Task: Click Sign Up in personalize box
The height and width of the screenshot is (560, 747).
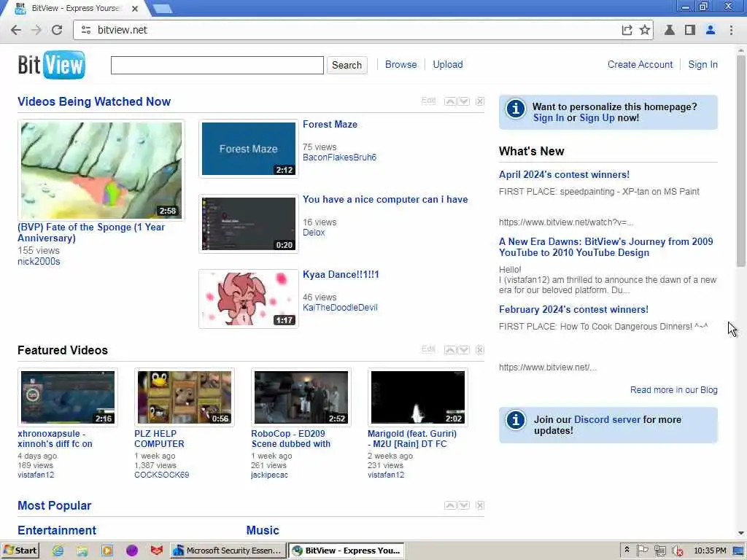Action: (597, 118)
